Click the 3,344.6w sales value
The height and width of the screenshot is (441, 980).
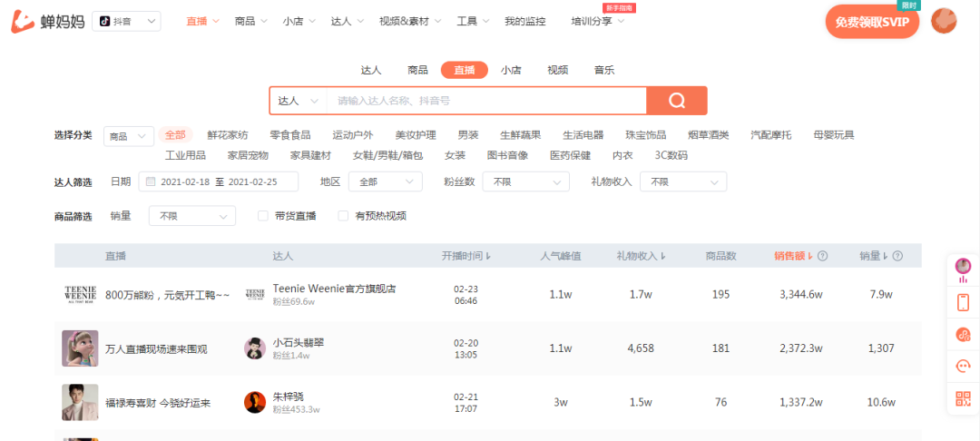coord(801,294)
